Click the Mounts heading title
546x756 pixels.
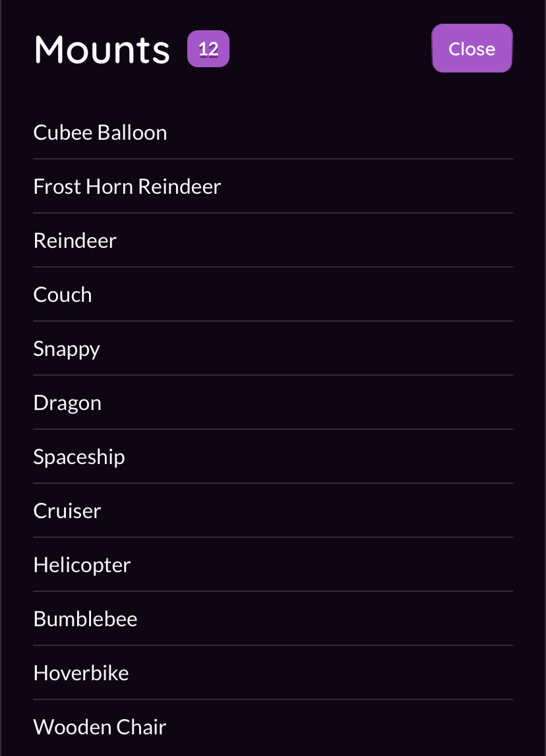[102, 49]
